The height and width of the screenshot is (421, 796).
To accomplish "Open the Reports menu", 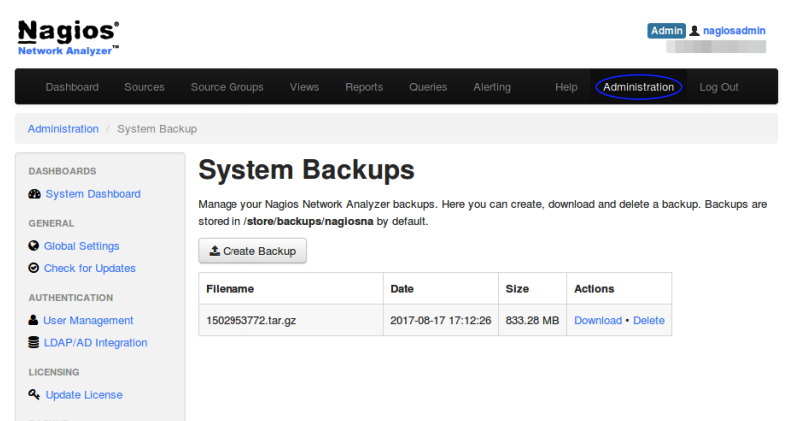I will pyautogui.click(x=364, y=87).
